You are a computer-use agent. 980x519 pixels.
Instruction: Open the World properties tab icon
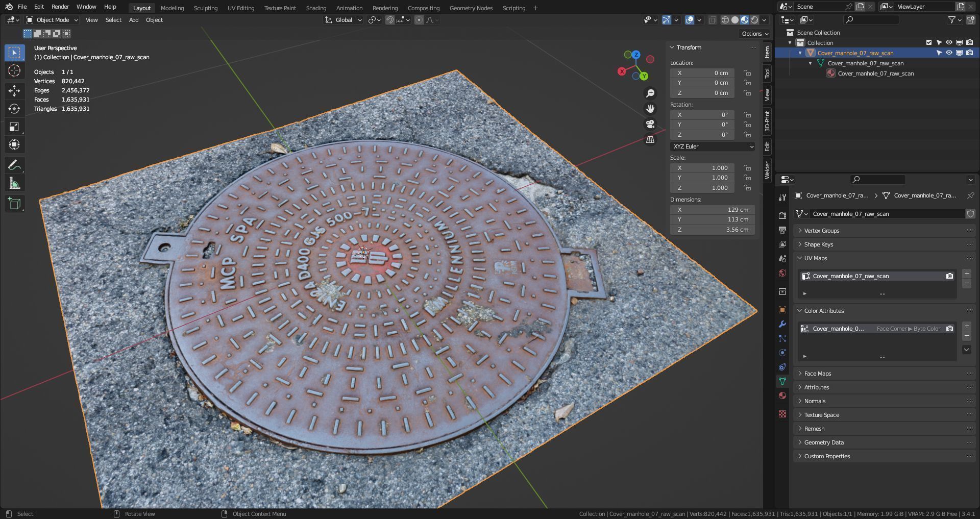782,273
